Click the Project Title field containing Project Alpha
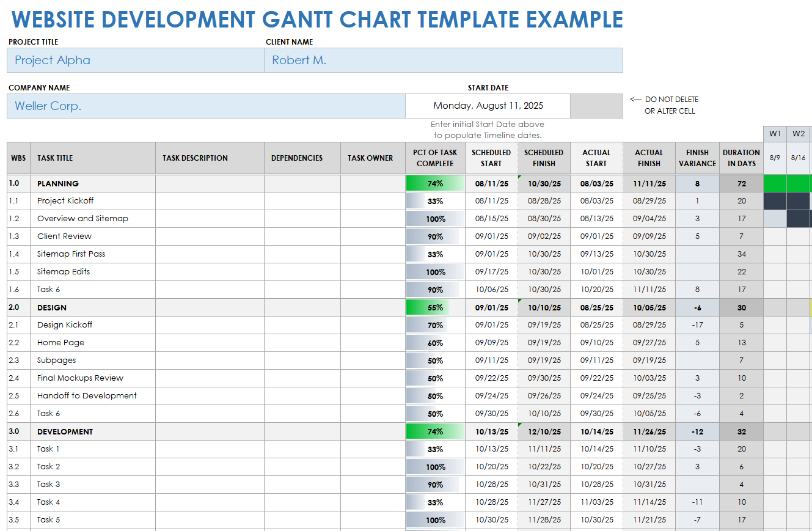Image resolution: width=812 pixels, height=531 pixels. pos(135,60)
